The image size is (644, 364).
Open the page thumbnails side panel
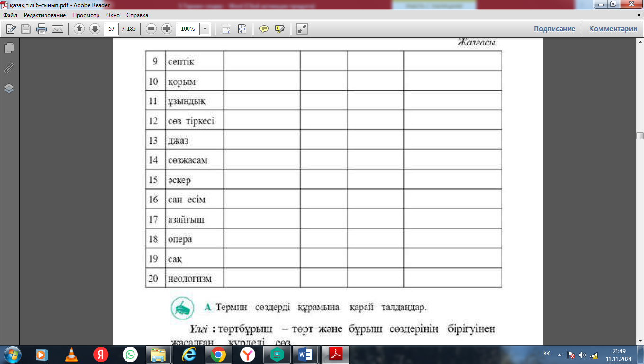coord(9,48)
